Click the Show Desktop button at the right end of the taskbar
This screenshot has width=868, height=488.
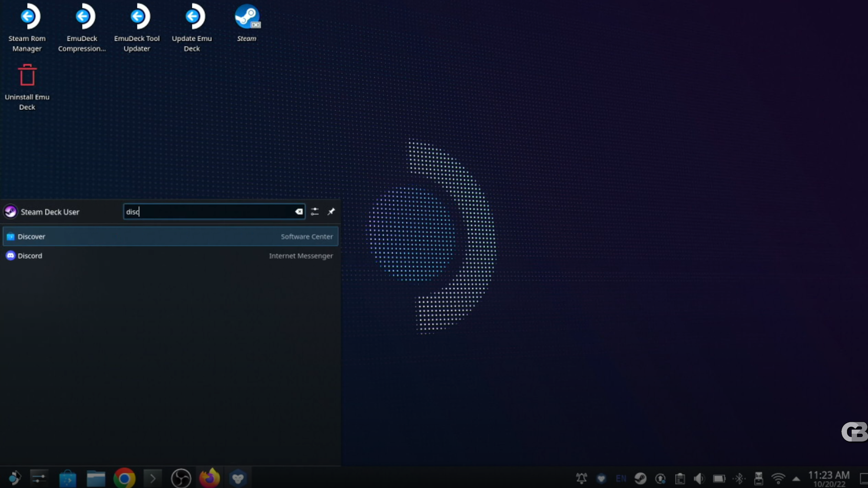[864, 478]
